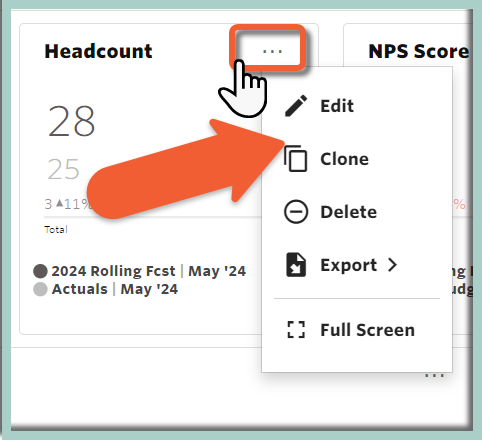The height and width of the screenshot is (440, 482).
Task: Click the NPS Score tile title
Action: pos(419,51)
